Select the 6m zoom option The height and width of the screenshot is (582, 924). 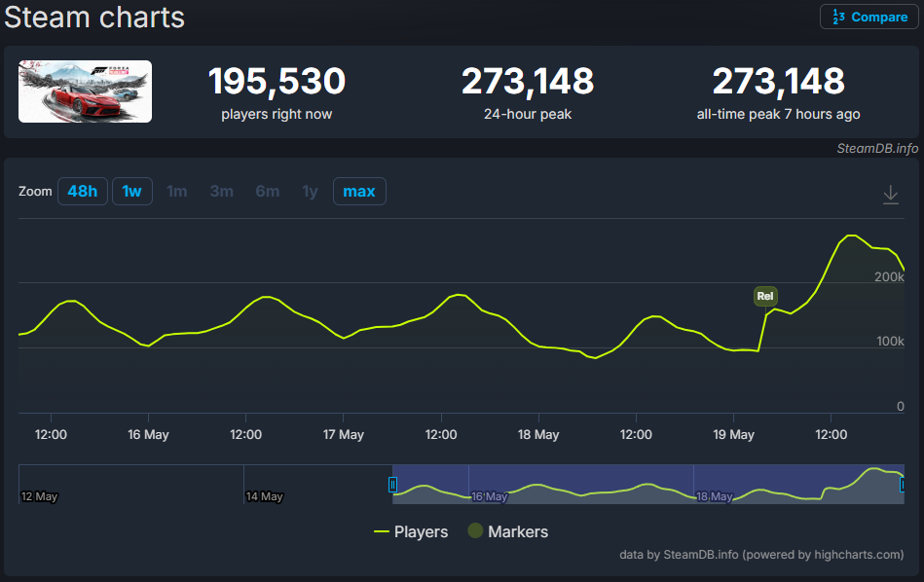click(x=268, y=192)
